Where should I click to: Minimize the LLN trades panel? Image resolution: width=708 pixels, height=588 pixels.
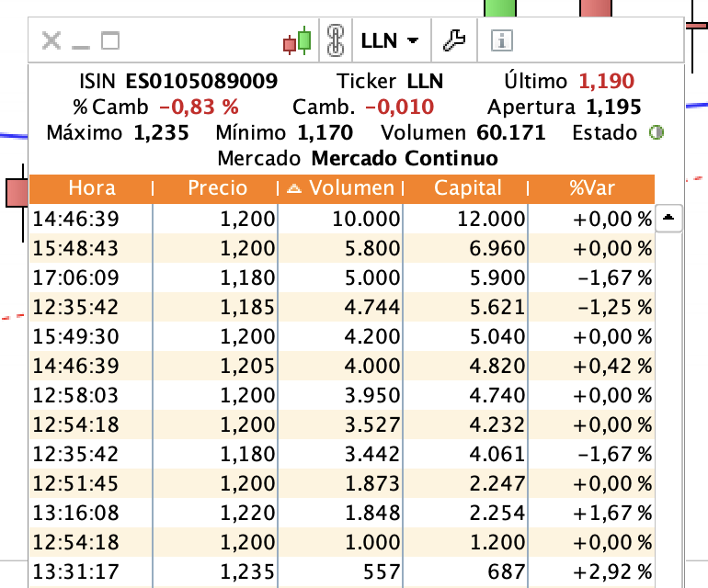pos(81,41)
